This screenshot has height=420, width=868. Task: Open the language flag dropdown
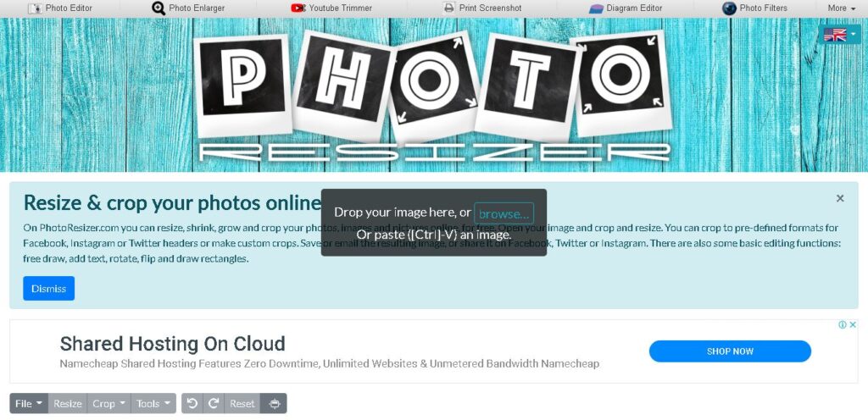coord(839,35)
